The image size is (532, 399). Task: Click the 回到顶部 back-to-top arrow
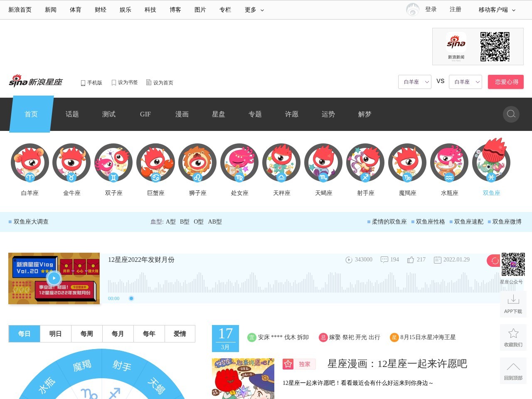(513, 366)
